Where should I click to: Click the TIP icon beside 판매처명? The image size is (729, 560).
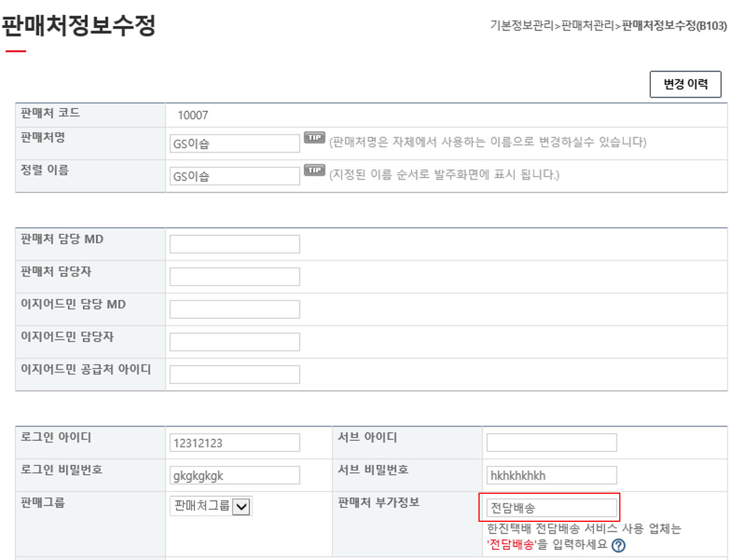tap(314, 138)
